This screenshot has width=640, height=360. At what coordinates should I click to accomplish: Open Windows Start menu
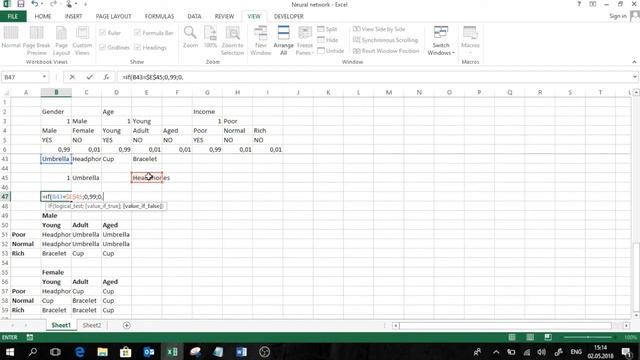pyautogui.click(x=9, y=351)
